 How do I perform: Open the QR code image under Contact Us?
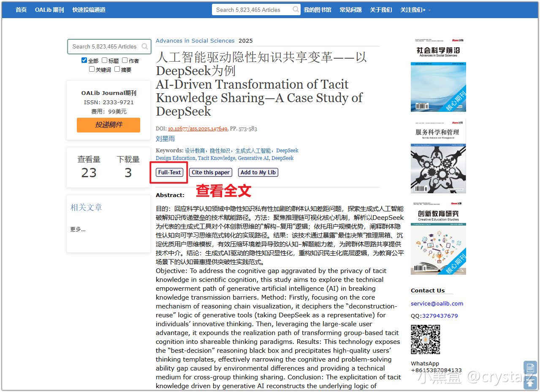point(426,339)
